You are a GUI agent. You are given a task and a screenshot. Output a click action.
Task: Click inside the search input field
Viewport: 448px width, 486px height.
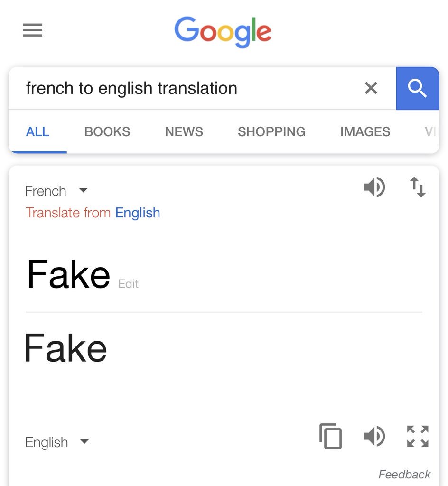coord(190,88)
